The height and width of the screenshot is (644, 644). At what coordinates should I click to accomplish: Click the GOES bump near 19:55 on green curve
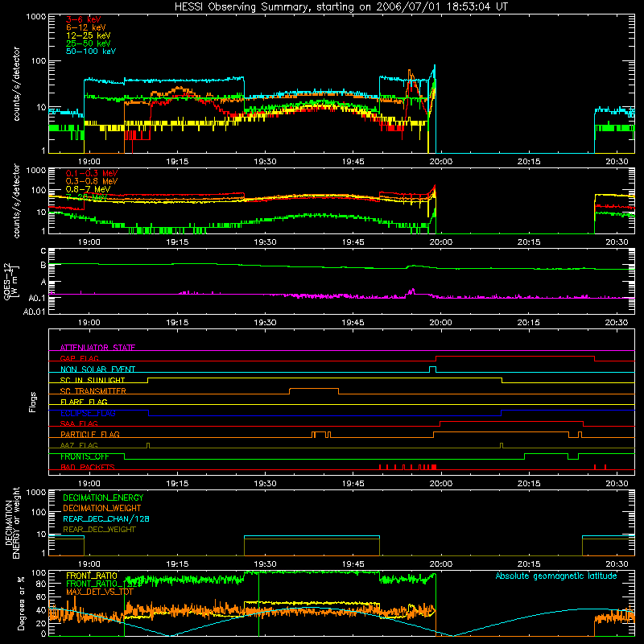click(x=415, y=266)
